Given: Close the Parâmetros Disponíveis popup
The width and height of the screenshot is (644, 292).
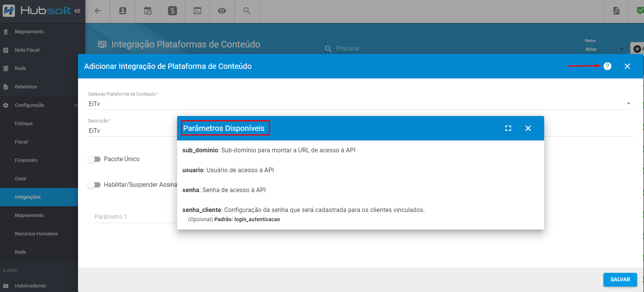Looking at the screenshot, I should 528,128.
